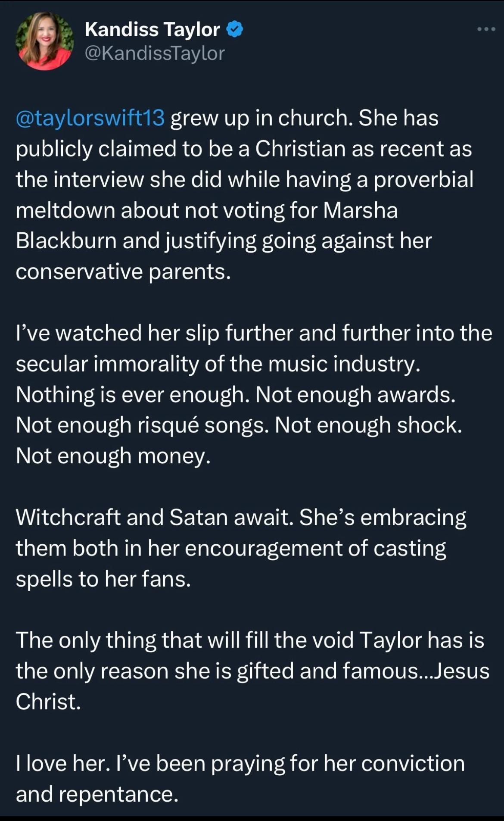The image size is (504, 821).
Task: Click the blue verified checkmark badge
Action: coord(235,29)
